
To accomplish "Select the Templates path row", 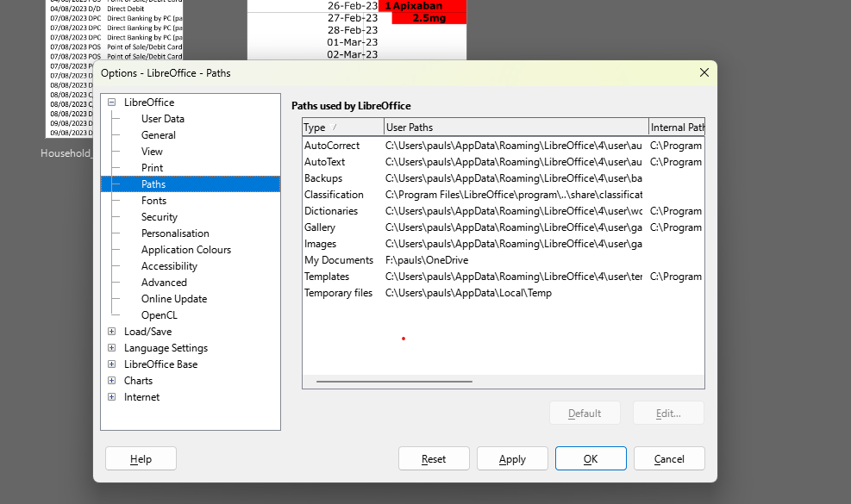I will pyautogui.click(x=504, y=277).
